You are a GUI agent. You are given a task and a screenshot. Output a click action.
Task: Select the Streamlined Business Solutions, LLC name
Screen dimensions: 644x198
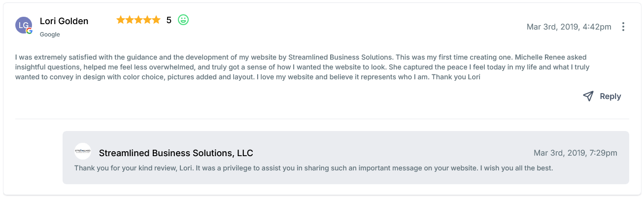(x=176, y=153)
